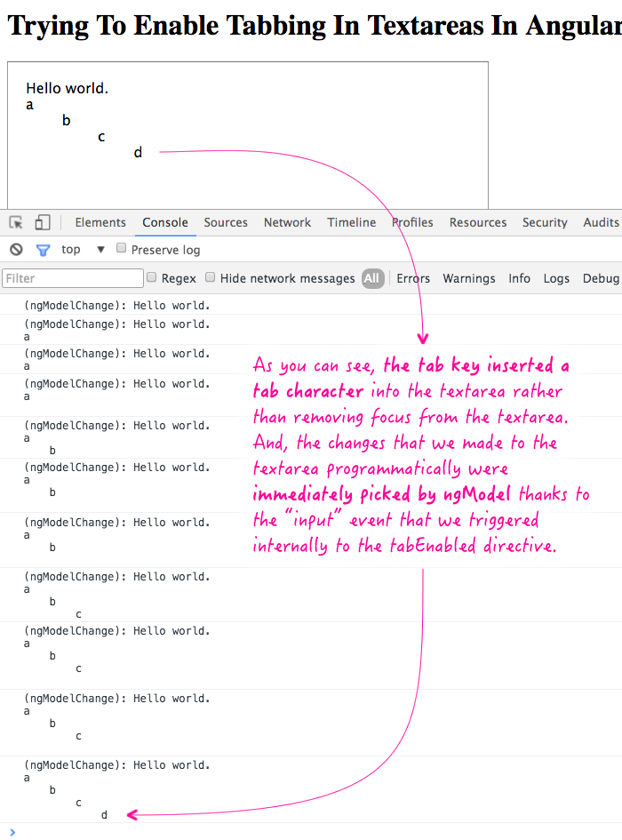
Task: Enable the Preserve log checkbox
Action: (122, 249)
